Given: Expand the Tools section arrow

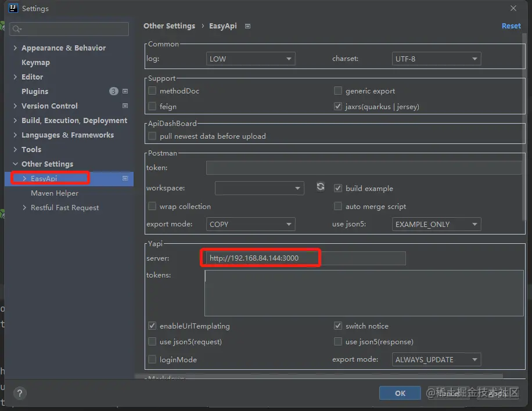Looking at the screenshot, I should (15, 149).
